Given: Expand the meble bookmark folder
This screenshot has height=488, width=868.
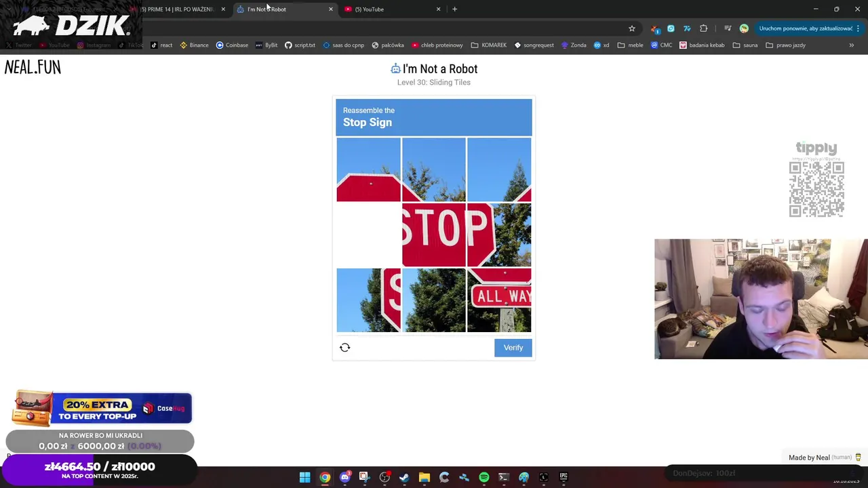Looking at the screenshot, I should tap(631, 45).
